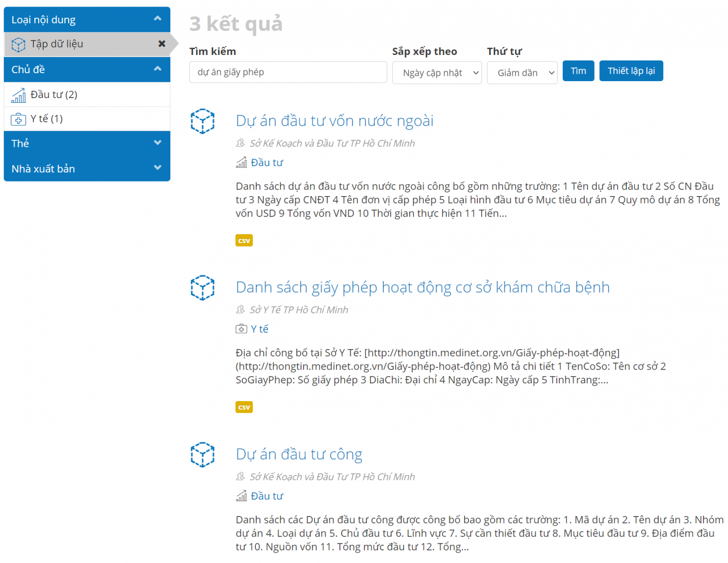This screenshot has height=563, width=728.
Task: Click the Tìm kiếm search input field
Action: coord(288,72)
